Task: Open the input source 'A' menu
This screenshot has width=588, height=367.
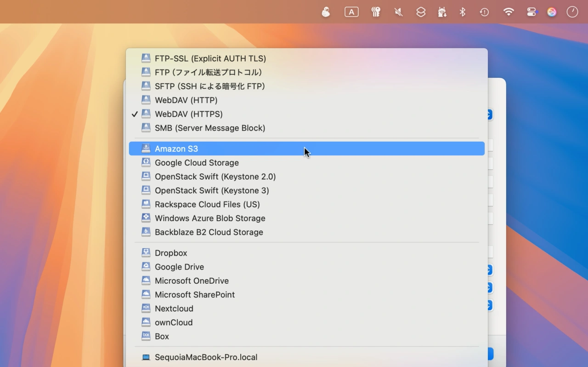Action: tap(351, 12)
